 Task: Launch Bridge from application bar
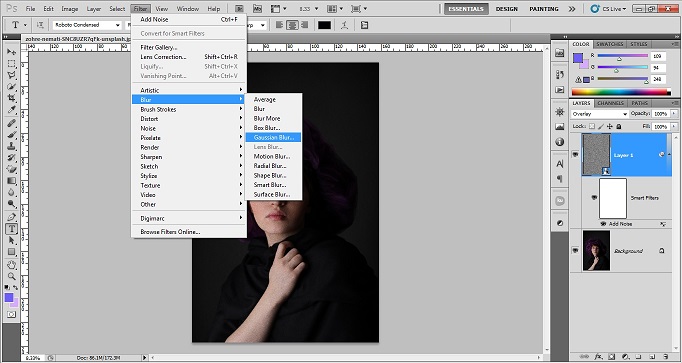239,8
